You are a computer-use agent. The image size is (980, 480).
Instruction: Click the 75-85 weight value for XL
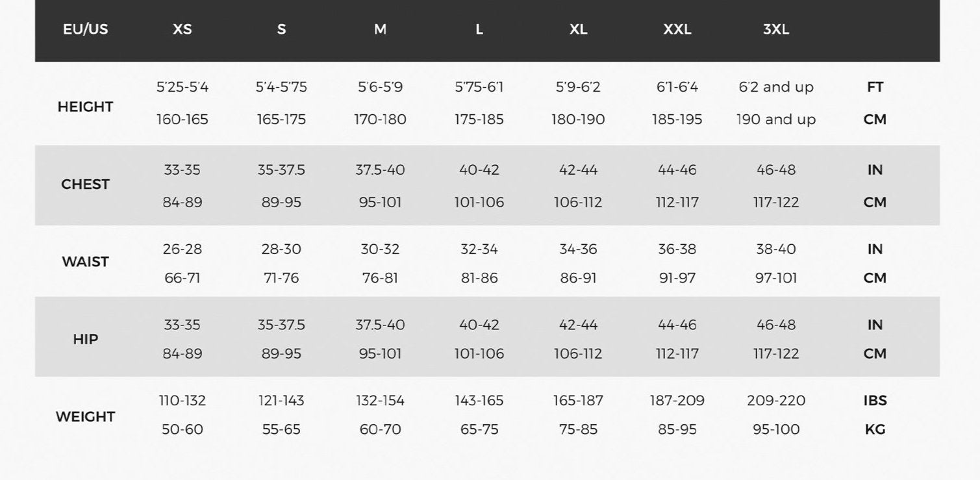tap(578, 429)
